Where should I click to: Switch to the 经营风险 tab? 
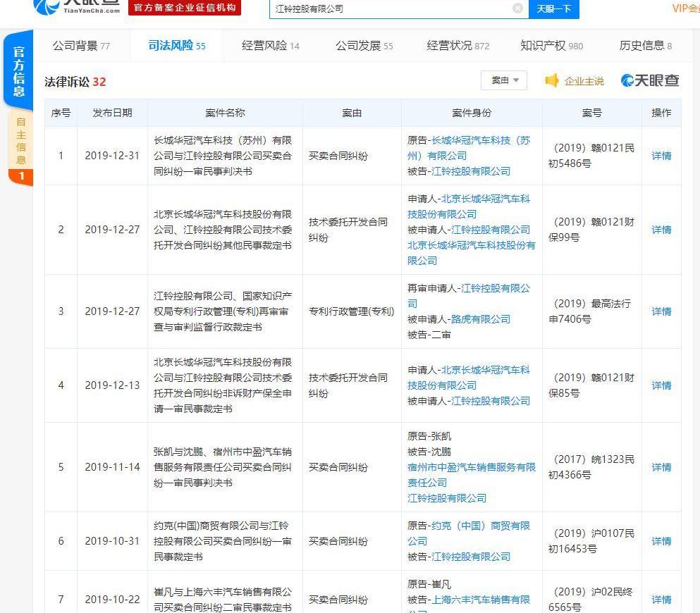pyautogui.click(x=270, y=46)
